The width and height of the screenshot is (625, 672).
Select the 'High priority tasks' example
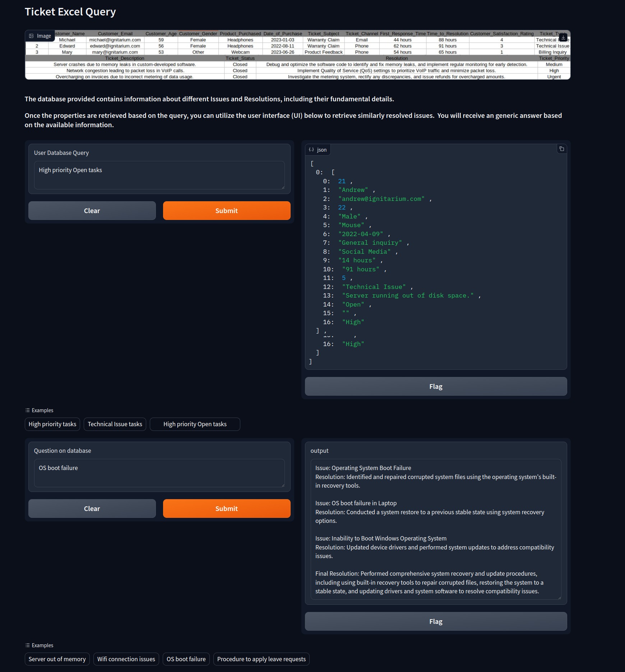click(x=52, y=424)
